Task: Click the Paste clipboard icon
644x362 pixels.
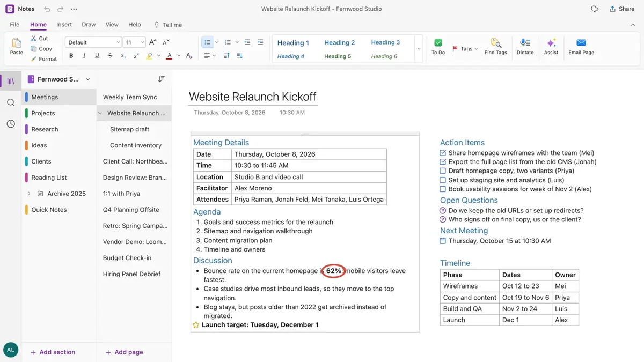Action: coord(17,46)
